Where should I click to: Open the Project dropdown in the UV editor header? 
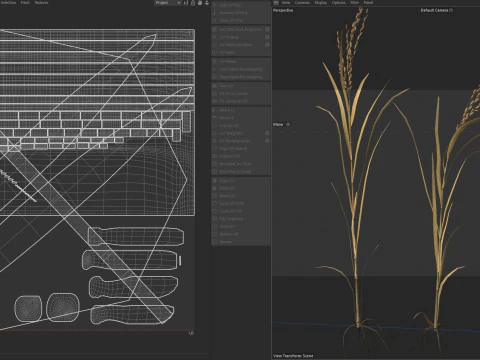[168, 3]
